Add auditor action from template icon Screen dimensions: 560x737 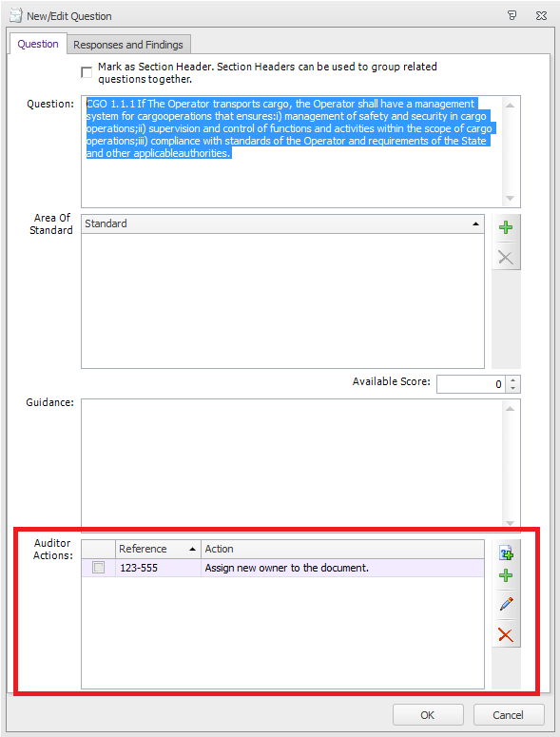506,553
